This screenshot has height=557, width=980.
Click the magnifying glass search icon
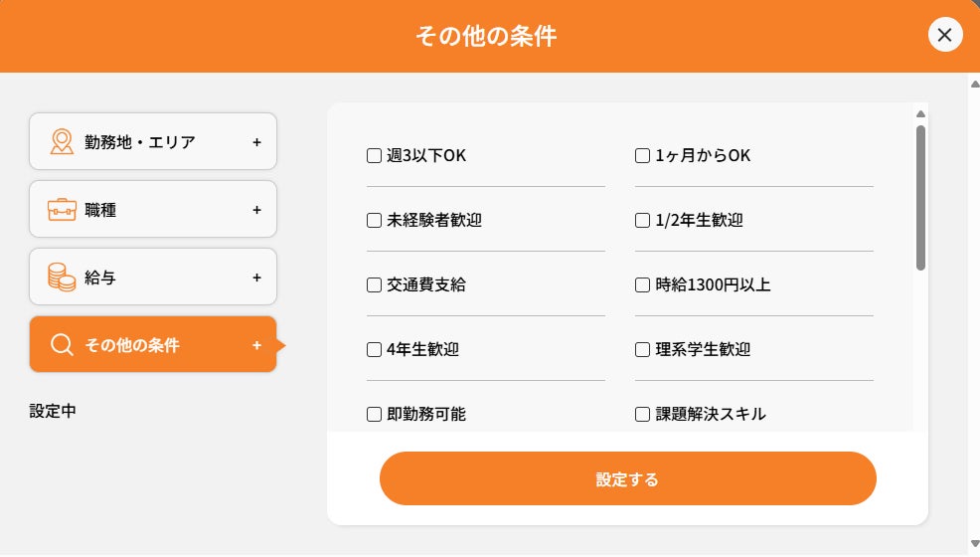pyautogui.click(x=62, y=345)
